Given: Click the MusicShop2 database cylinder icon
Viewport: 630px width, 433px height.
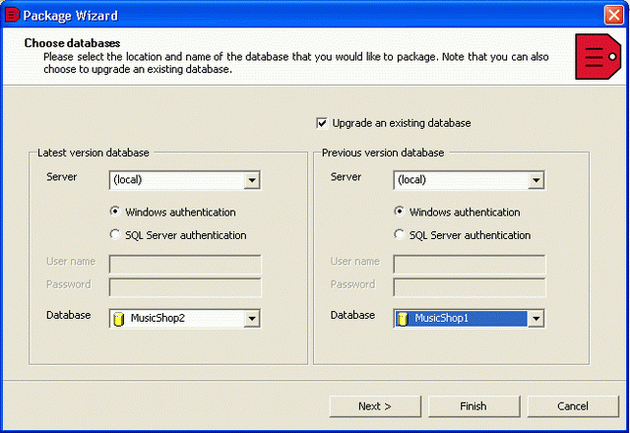Looking at the screenshot, I should 119,319.
